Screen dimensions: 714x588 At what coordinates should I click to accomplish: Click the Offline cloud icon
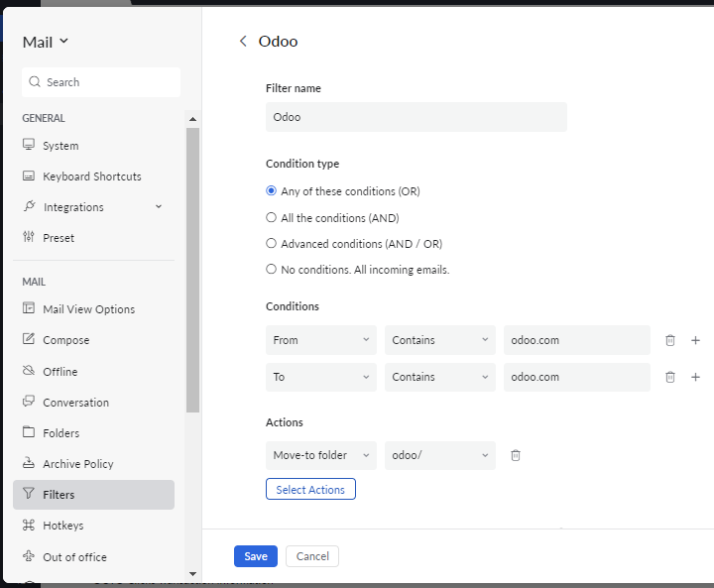(x=29, y=370)
